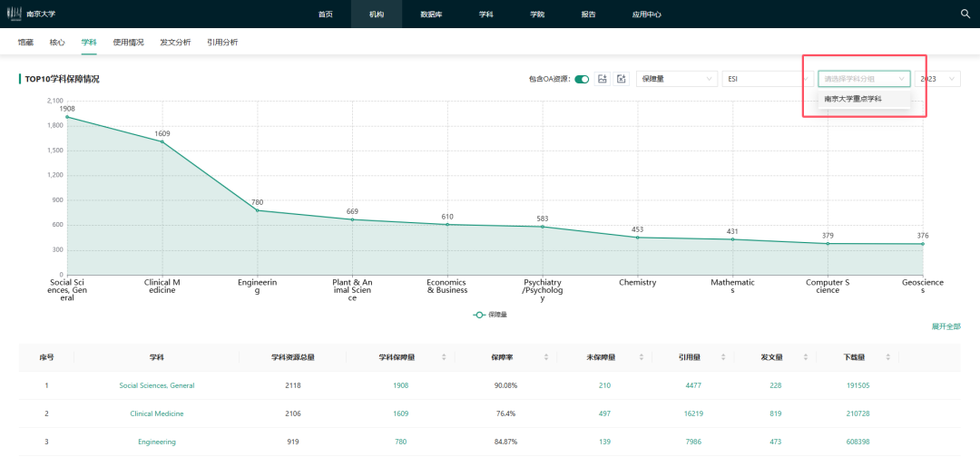The width and height of the screenshot is (980, 457).
Task: Click 展开全部 link
Action: coord(945,326)
